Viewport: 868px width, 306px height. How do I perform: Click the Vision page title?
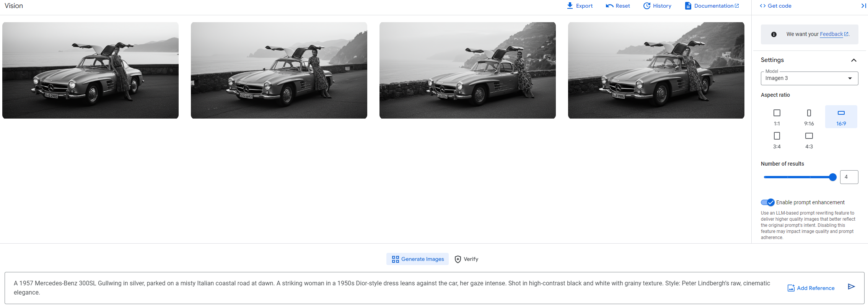click(14, 6)
